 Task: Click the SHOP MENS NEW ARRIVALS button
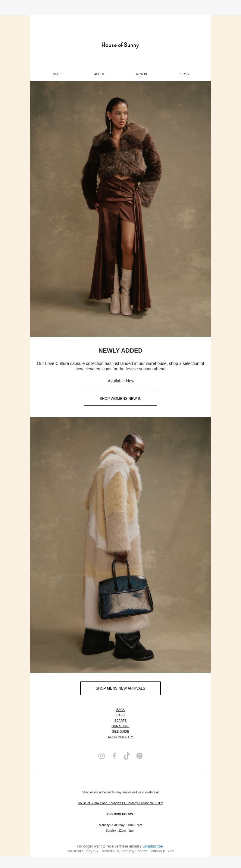pos(120,688)
